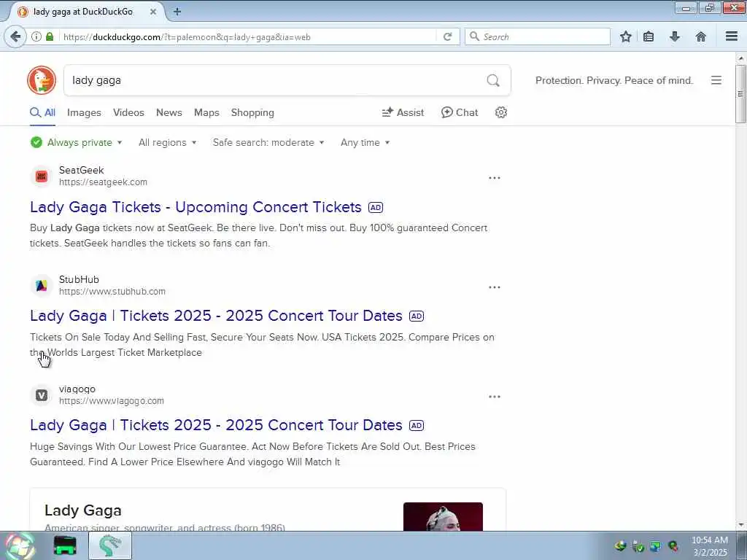Close the lady gaga DuckDuckGo tab

tap(153, 12)
